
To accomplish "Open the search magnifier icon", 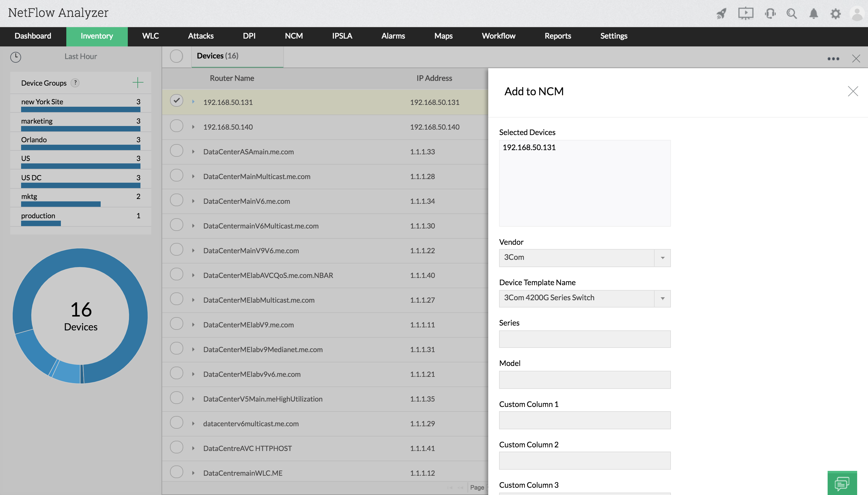I will click(x=791, y=14).
